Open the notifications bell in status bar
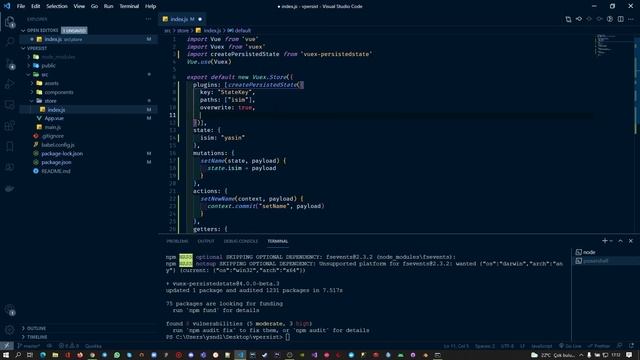The width and height of the screenshot is (640, 360). coord(631,346)
